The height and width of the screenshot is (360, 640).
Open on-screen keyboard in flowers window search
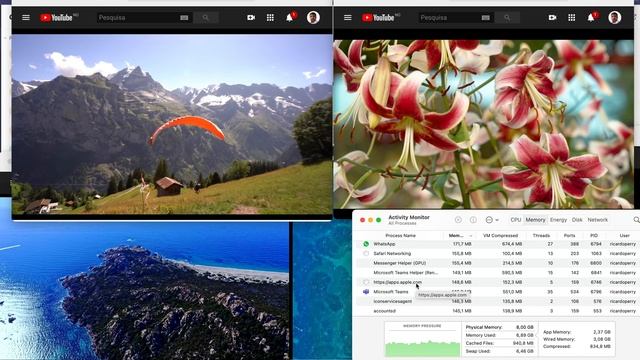click(485, 18)
